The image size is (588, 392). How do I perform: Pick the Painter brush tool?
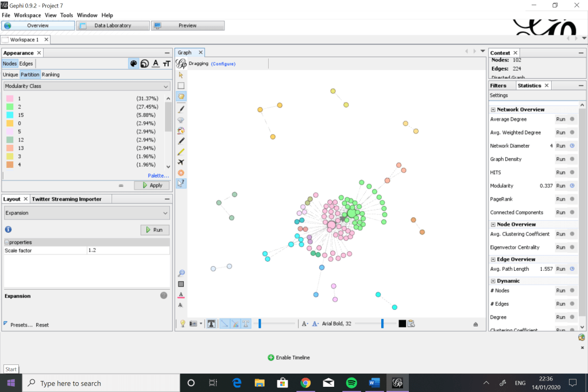click(x=181, y=109)
